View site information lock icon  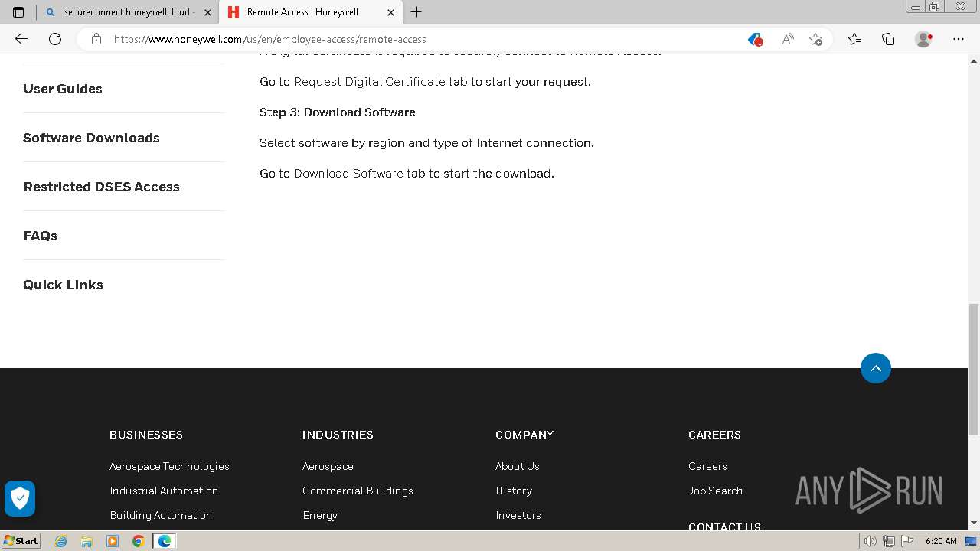[96, 39]
